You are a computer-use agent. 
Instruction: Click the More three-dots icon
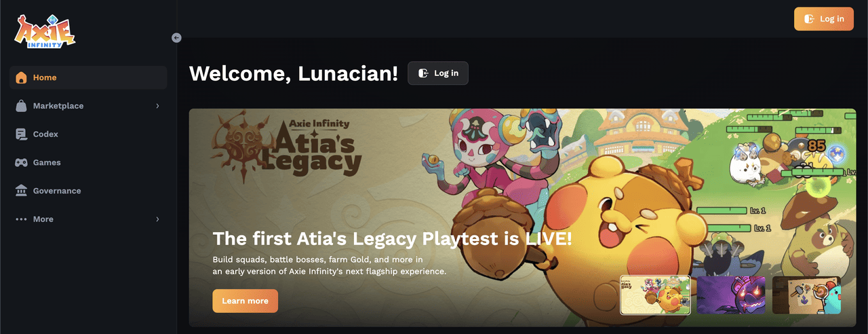21,219
